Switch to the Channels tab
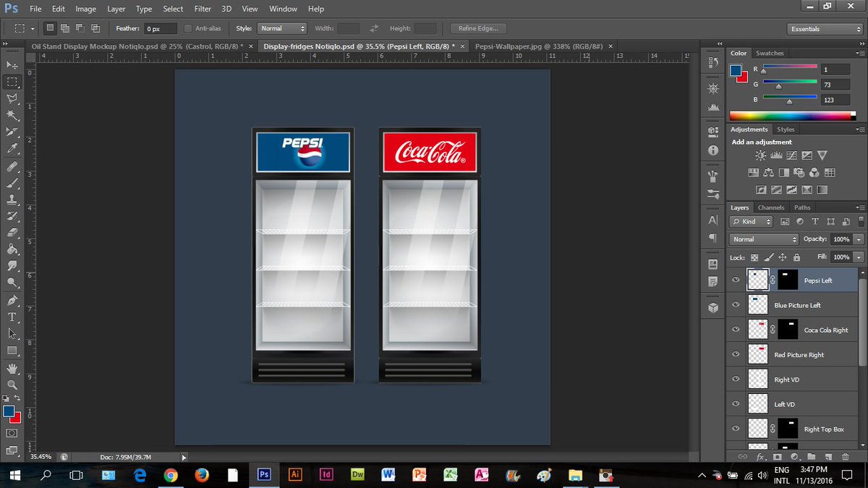Viewport: 868px width, 488px height. coord(771,207)
